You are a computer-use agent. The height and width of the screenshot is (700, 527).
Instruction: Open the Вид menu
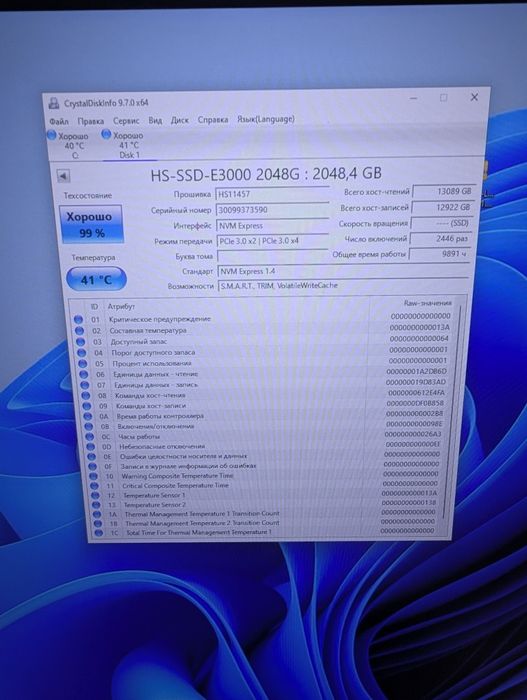point(155,120)
